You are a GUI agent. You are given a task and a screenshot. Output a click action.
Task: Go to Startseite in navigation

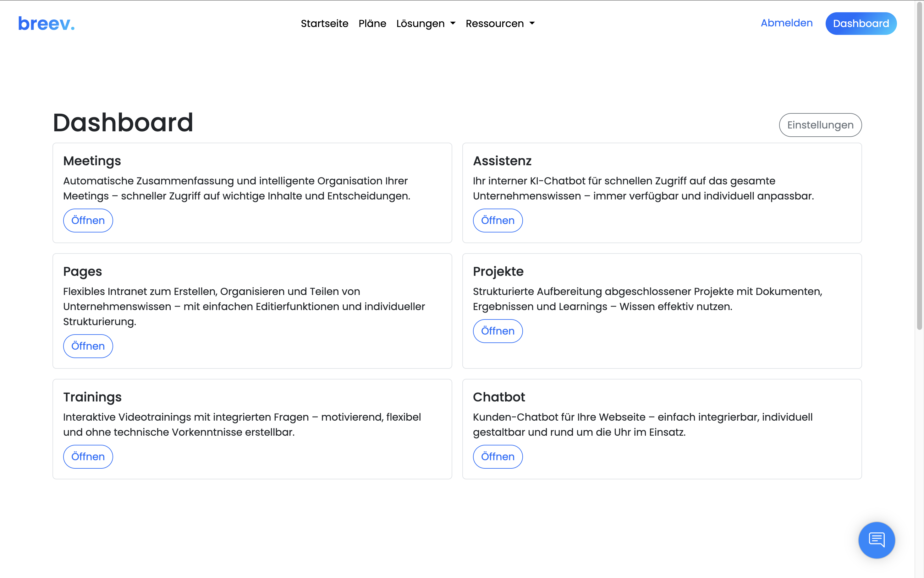[324, 24]
